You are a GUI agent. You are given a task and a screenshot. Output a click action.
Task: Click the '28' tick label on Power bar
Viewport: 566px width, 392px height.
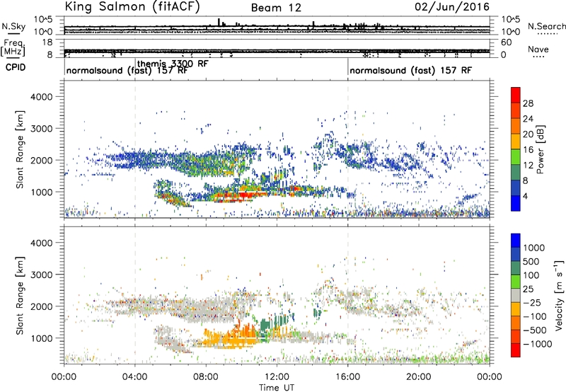click(x=528, y=103)
